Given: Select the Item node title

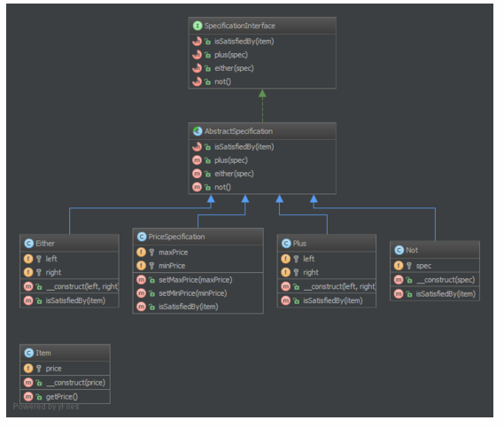Looking at the screenshot, I should (43, 353).
